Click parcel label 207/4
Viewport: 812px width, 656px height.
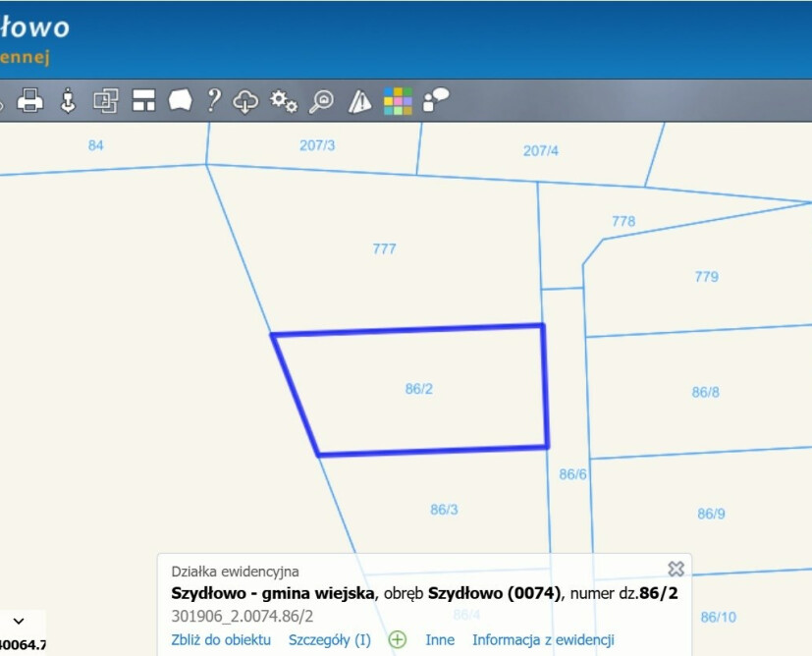541,150
